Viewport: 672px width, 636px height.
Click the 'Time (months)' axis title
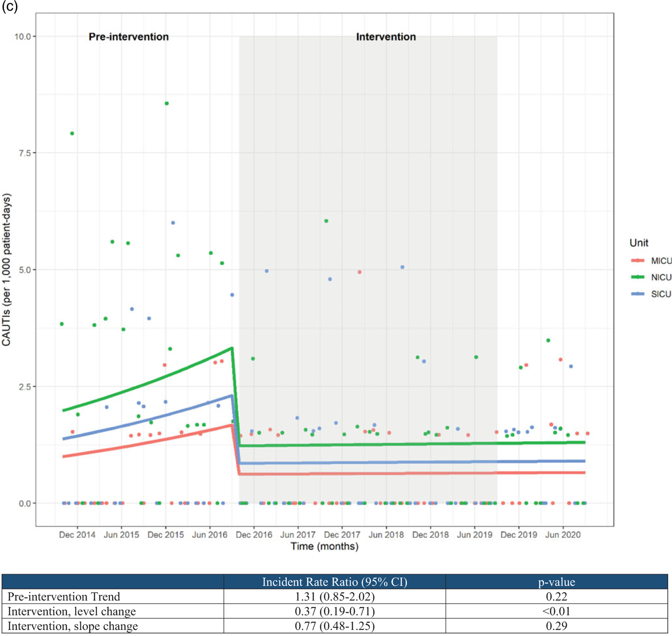[x=324, y=546]
